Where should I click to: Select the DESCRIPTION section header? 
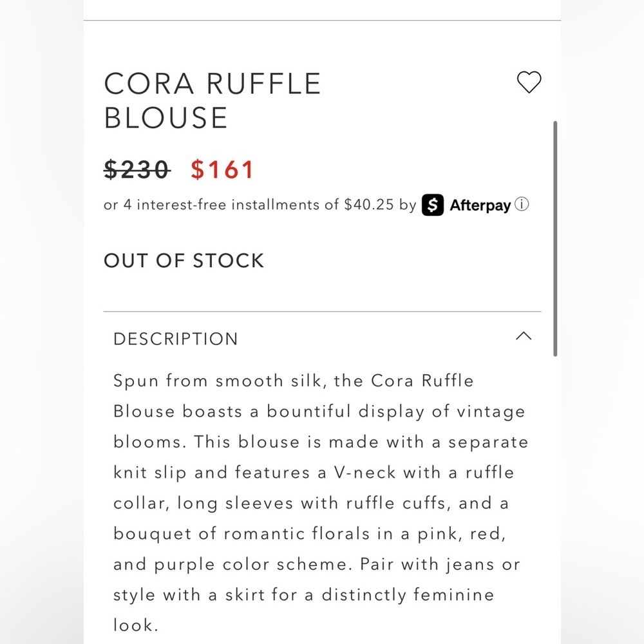coord(175,339)
